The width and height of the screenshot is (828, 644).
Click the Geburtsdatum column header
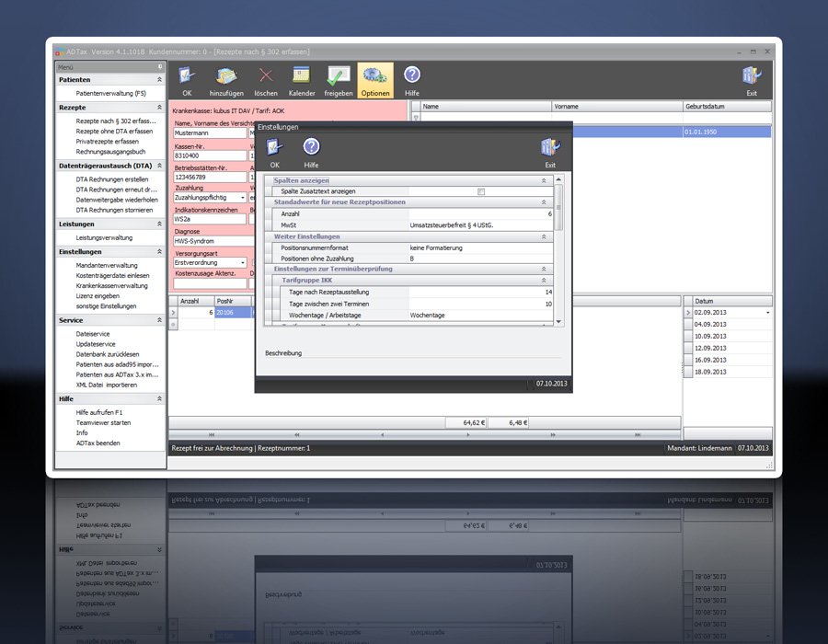[x=727, y=107]
